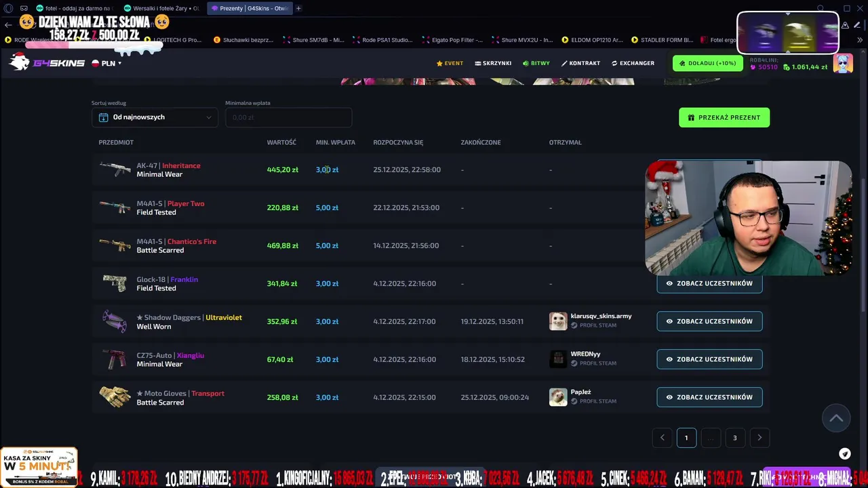This screenshot has height=488, width=868.
Task: Open the user profile avatar
Action: pyautogui.click(x=843, y=63)
